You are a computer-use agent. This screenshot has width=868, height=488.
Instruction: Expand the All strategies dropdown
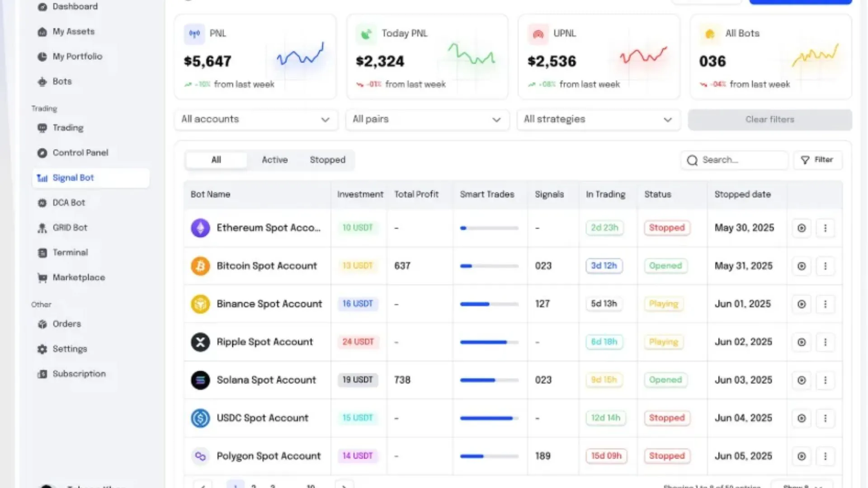click(599, 119)
